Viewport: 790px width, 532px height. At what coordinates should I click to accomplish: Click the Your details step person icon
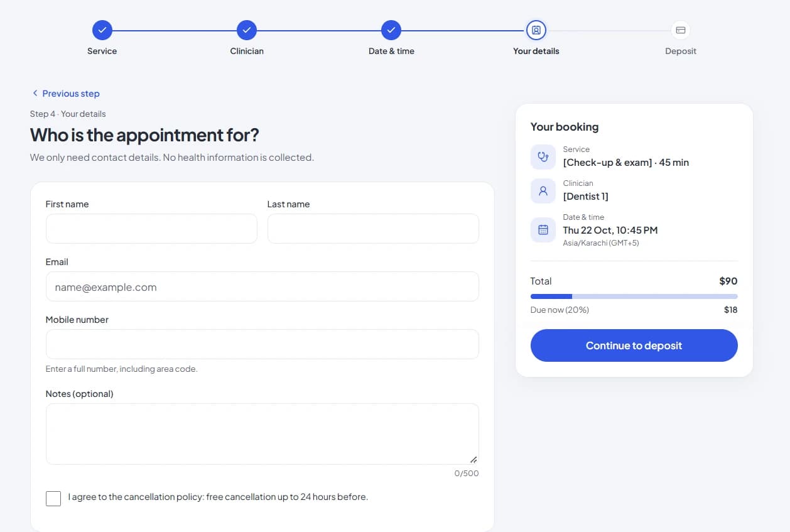pyautogui.click(x=536, y=30)
